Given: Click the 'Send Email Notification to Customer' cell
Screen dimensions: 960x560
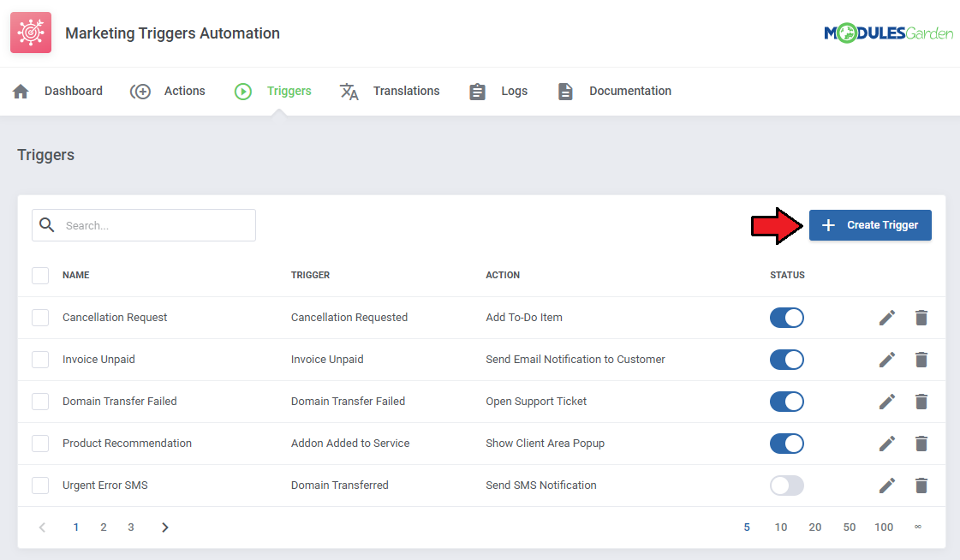Looking at the screenshot, I should click(x=575, y=360).
